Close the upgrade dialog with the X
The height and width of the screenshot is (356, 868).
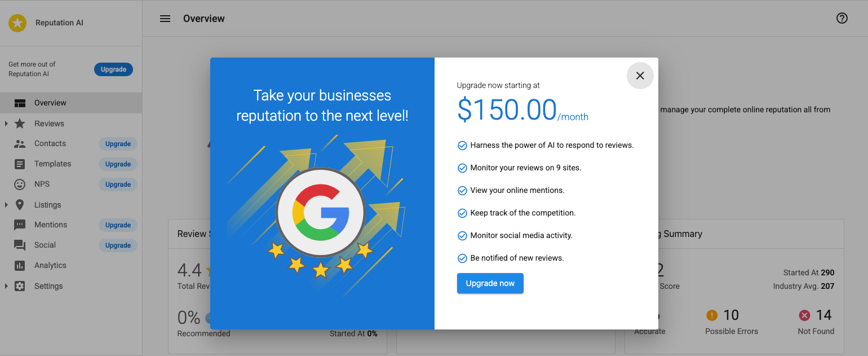pyautogui.click(x=640, y=76)
